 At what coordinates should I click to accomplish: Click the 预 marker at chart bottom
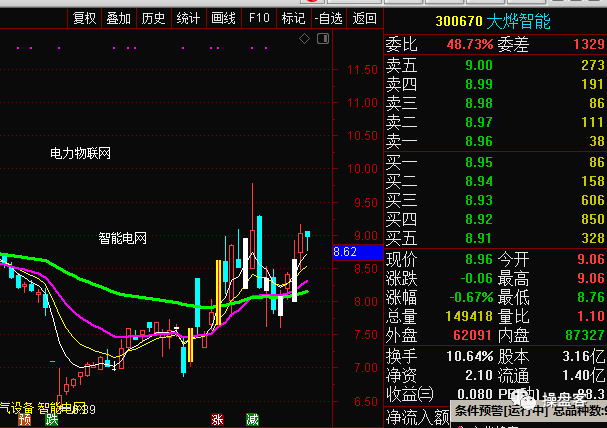[x=24, y=419]
